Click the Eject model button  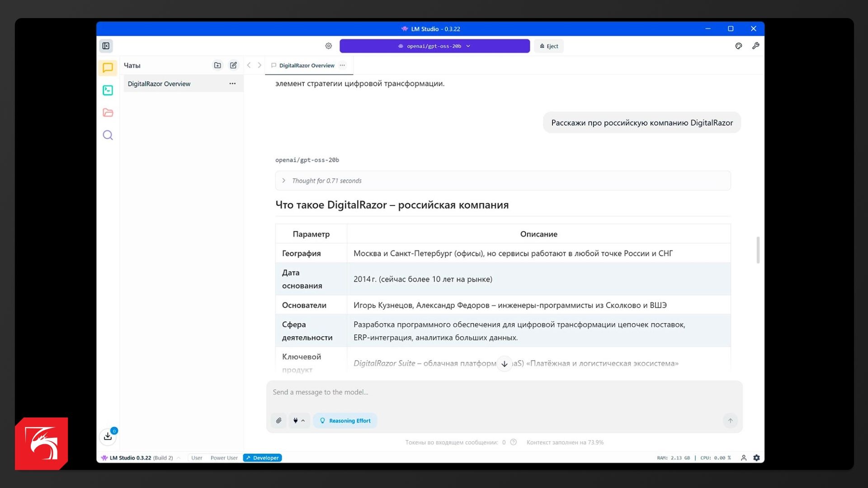[x=549, y=46]
